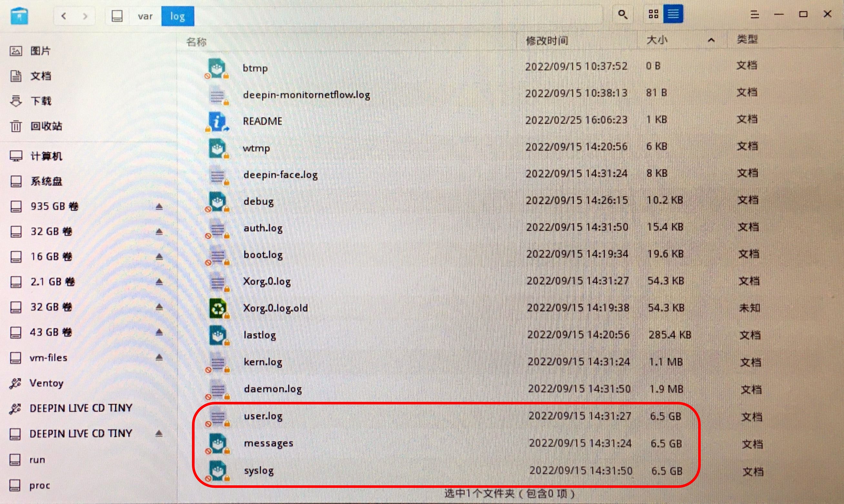Switch to icon grid view
The image size is (844, 504).
click(x=653, y=14)
